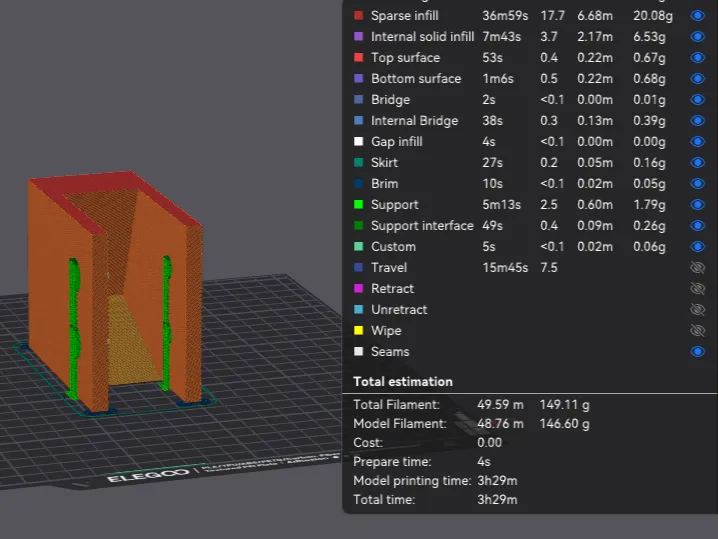Select the Travel row label
718x539 pixels.
tap(389, 267)
